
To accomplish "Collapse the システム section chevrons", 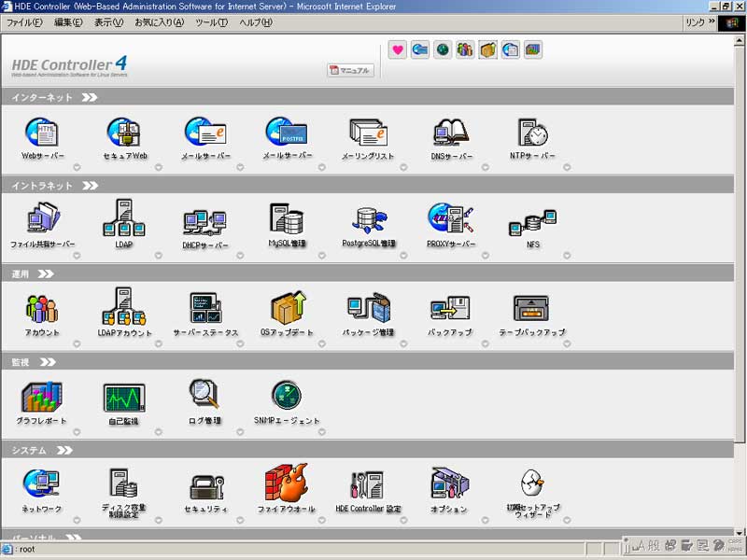I will (x=64, y=451).
